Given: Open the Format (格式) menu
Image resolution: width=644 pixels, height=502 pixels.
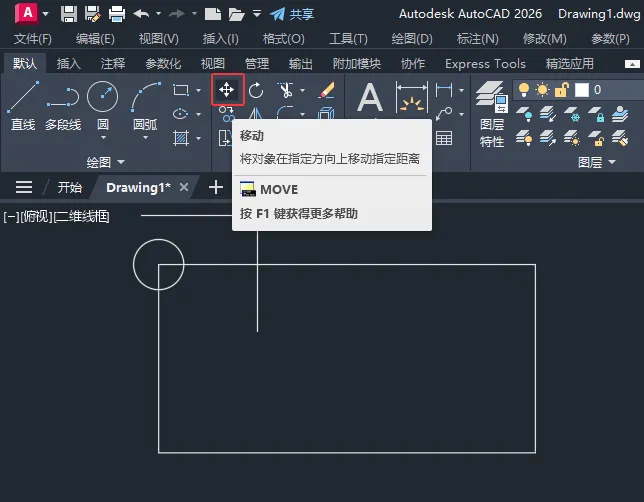Looking at the screenshot, I should click(x=283, y=39).
